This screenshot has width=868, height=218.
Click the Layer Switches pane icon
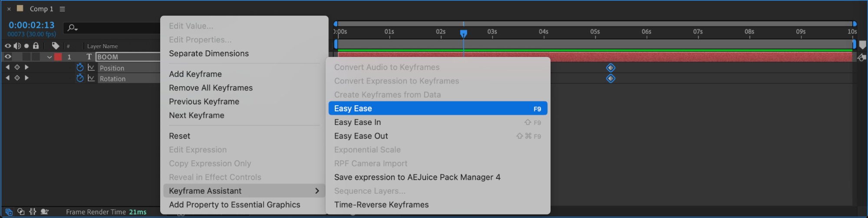pyautogui.click(x=9, y=212)
